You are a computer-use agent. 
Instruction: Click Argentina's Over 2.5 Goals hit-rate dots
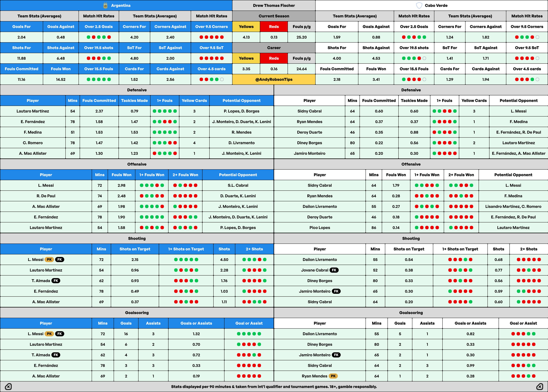tap(99, 37)
